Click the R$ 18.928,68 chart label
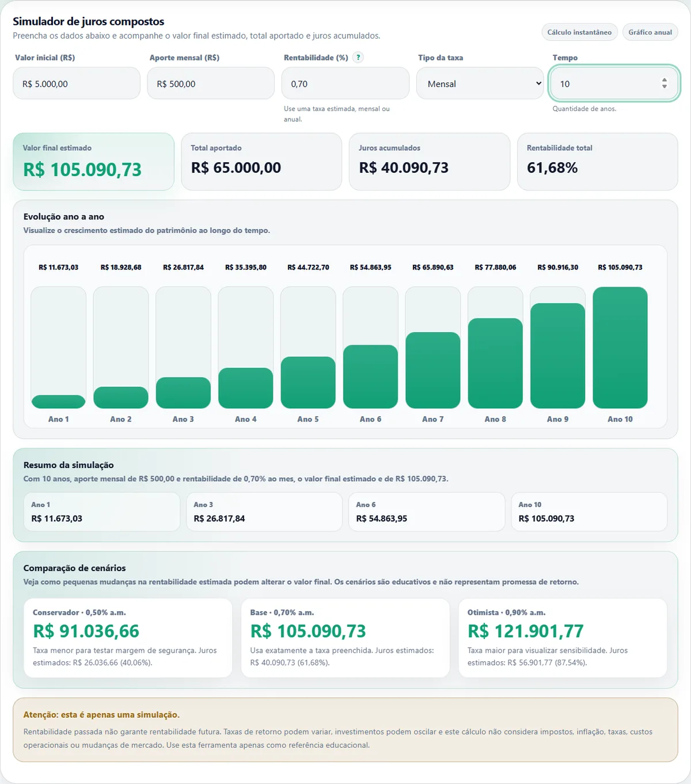This screenshot has height=784, width=691. click(x=121, y=267)
